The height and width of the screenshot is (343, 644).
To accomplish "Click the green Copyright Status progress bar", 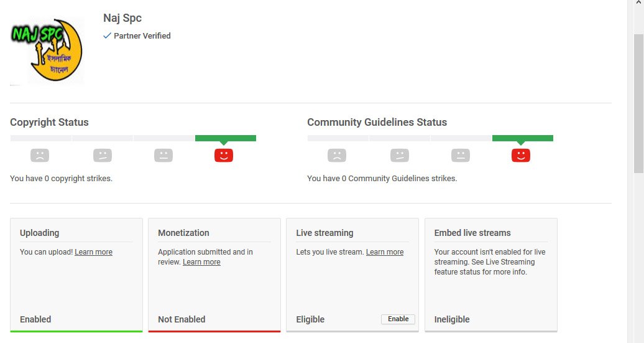I will 226,138.
